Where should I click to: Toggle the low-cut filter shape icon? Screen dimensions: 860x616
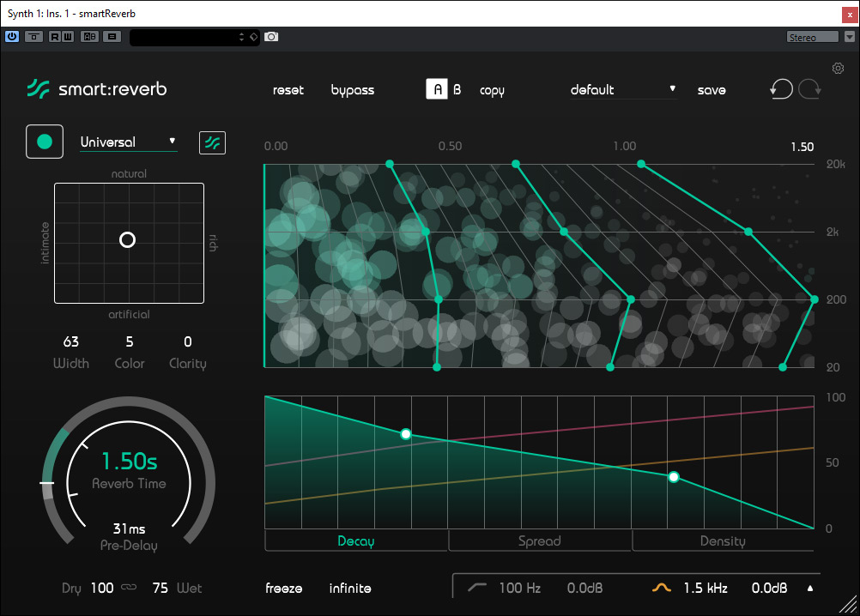click(477, 589)
